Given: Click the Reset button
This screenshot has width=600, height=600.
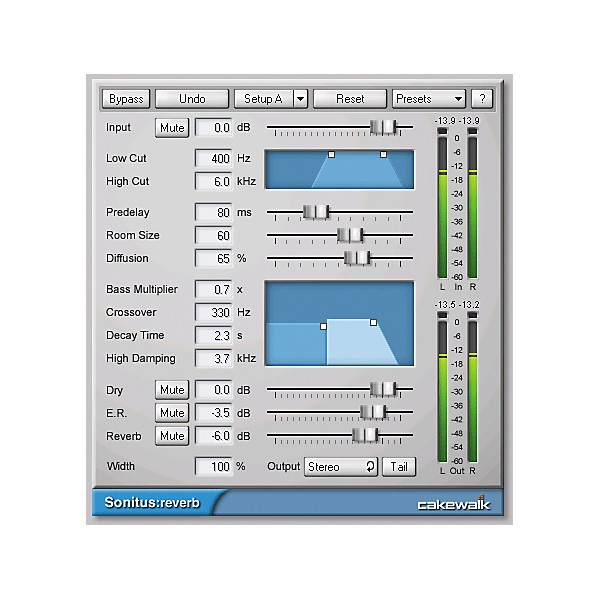Looking at the screenshot, I should pos(350,99).
